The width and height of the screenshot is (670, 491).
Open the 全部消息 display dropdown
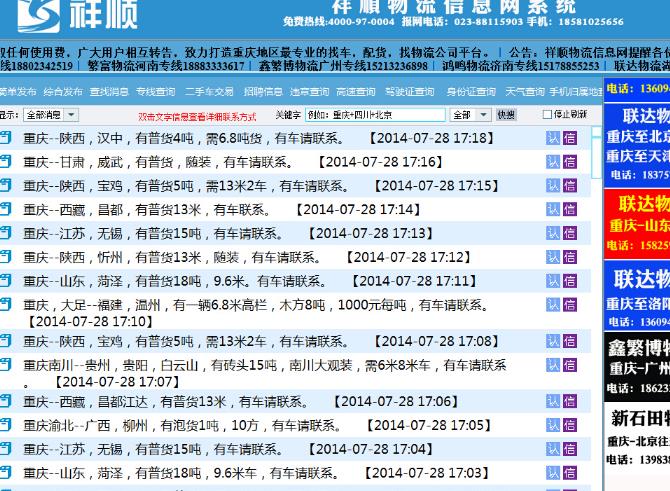click(x=50, y=115)
